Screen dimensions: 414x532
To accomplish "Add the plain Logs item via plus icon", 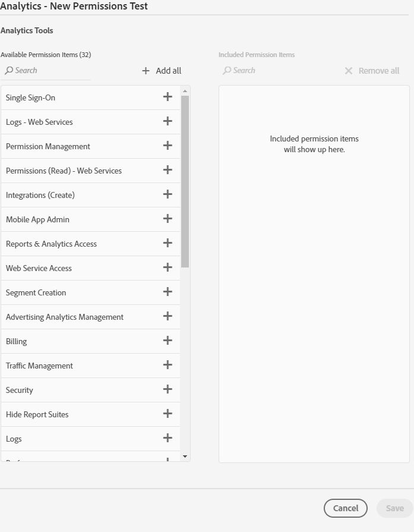I will click(168, 438).
